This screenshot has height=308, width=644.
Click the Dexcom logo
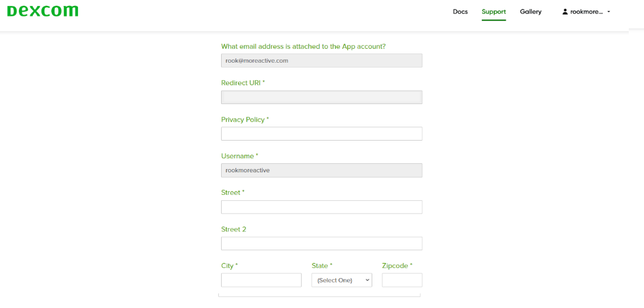(43, 12)
